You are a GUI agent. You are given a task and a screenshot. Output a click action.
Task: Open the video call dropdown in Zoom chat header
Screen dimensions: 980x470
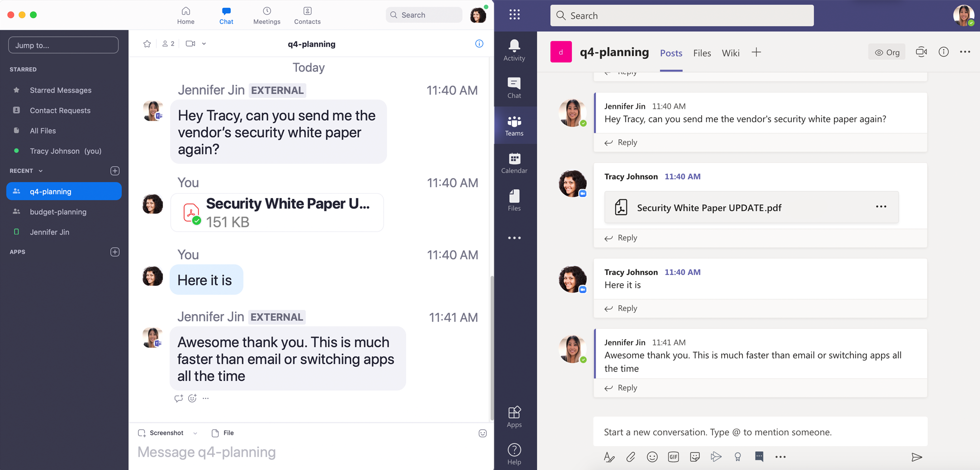pyautogui.click(x=204, y=44)
